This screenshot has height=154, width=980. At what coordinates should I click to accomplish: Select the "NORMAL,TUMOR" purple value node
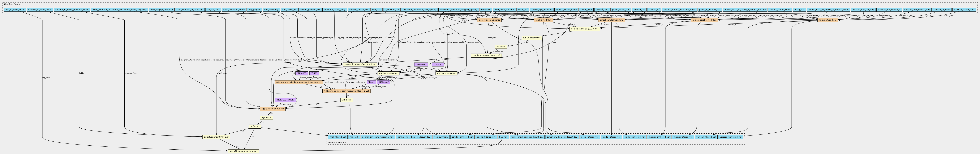tap(285, 100)
